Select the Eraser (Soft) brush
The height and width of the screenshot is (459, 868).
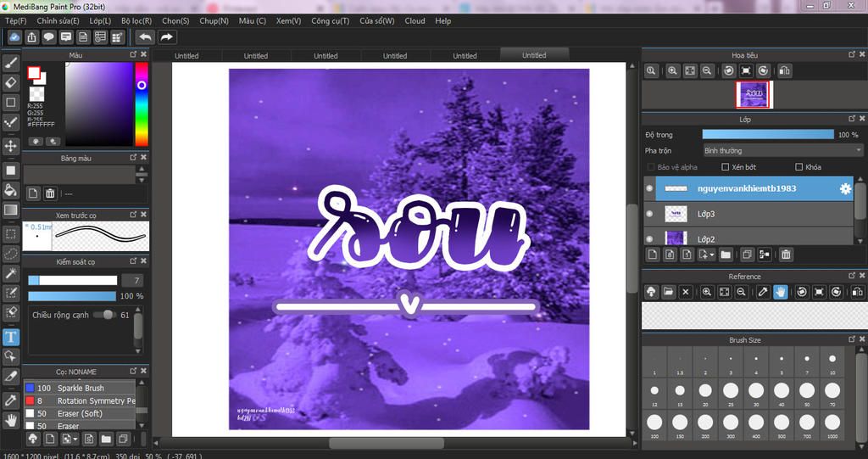[79, 413]
